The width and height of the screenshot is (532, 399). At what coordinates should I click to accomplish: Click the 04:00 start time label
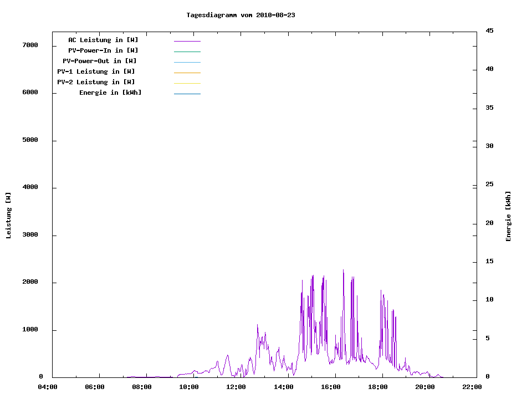pyautogui.click(x=48, y=387)
